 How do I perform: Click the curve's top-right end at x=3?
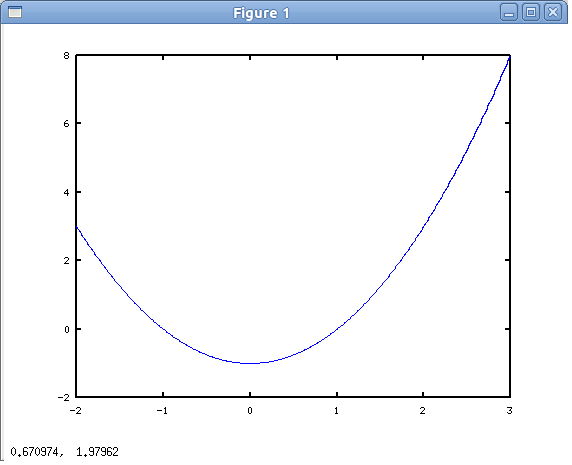tap(509, 56)
